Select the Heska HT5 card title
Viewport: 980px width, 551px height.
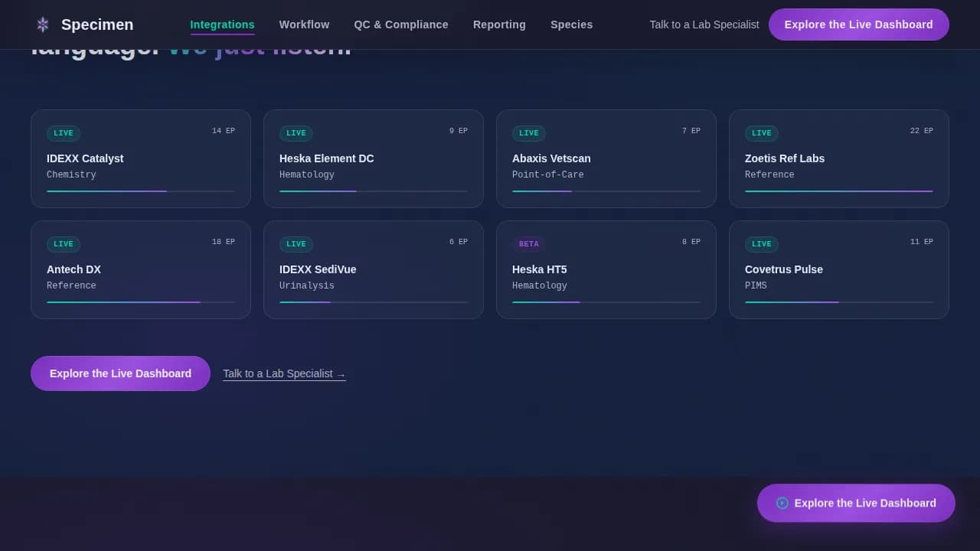point(540,269)
